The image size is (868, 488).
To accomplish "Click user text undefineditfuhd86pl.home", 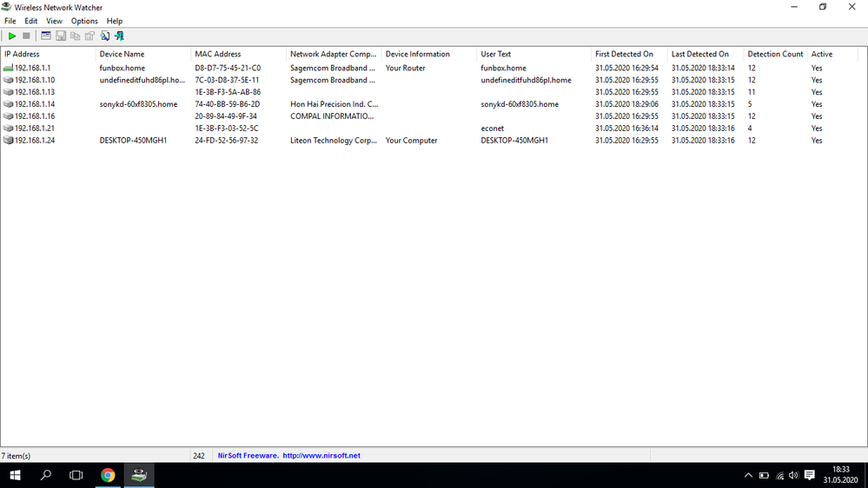I will pos(526,80).
